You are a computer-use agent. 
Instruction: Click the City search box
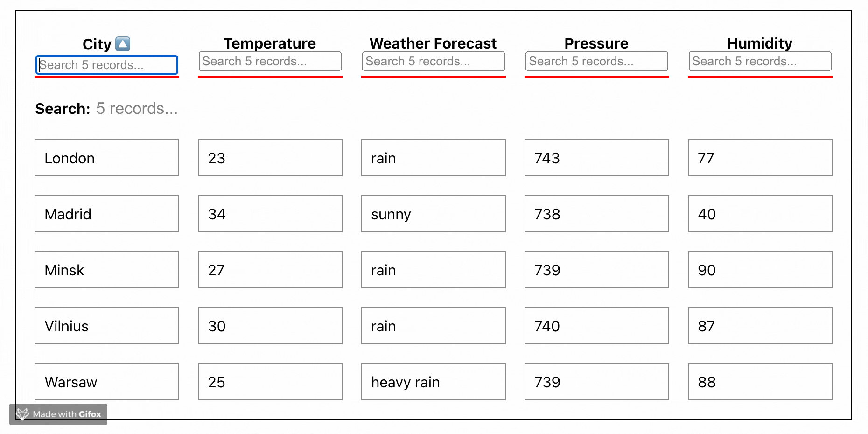point(107,65)
